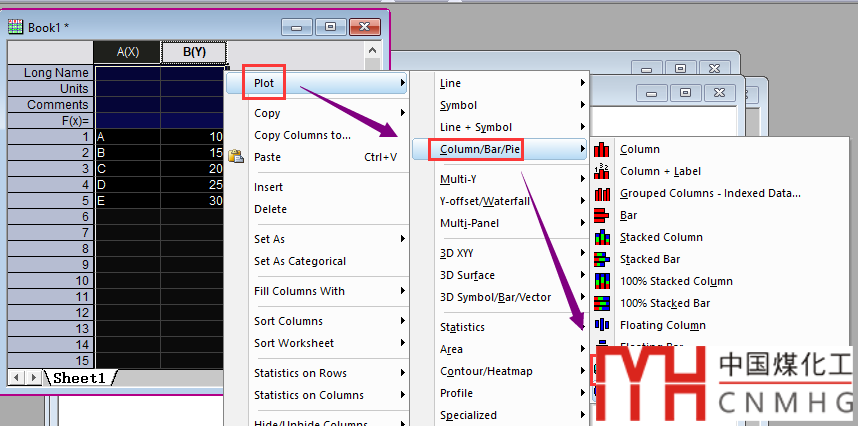The image size is (858, 426).
Task: Choose Delete from context menu
Action: (x=317, y=209)
